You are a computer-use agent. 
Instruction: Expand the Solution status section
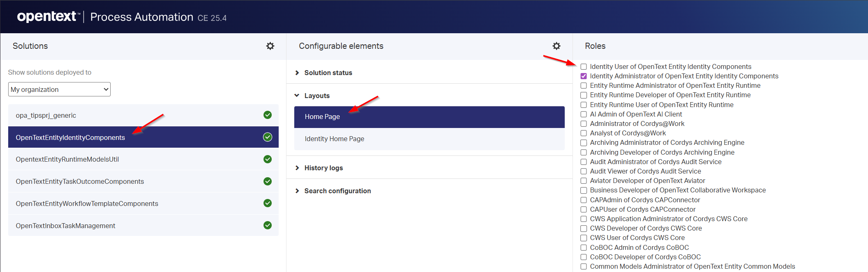coord(328,73)
